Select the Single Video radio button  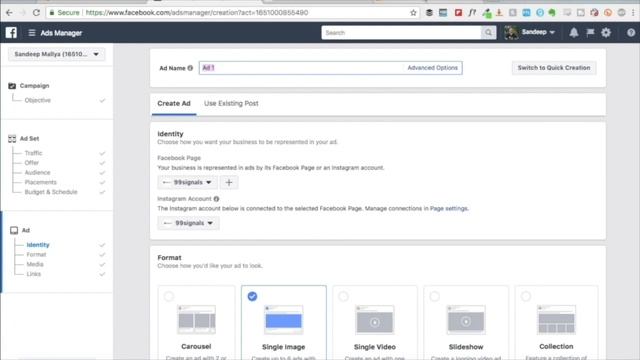click(x=343, y=296)
